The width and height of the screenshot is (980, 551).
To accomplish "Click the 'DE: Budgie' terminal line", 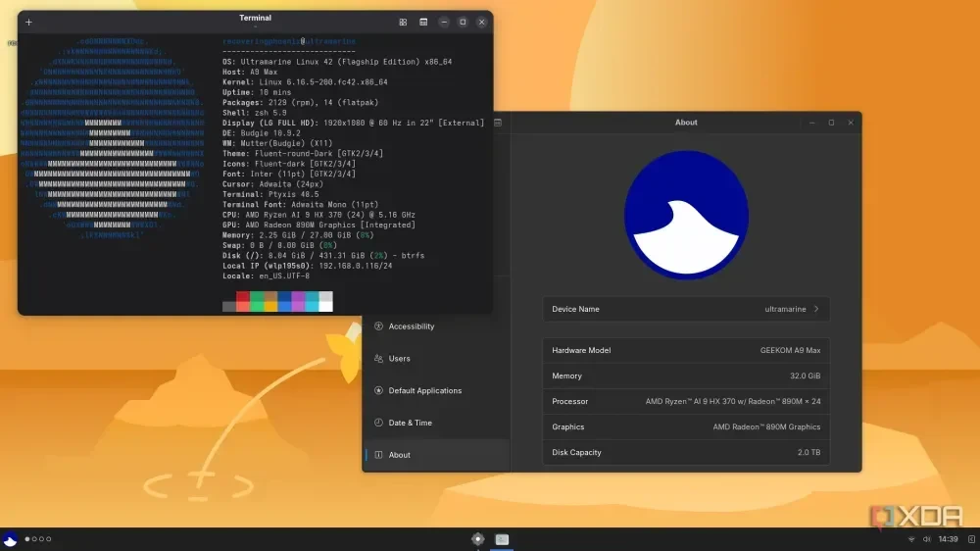I will click(x=262, y=133).
